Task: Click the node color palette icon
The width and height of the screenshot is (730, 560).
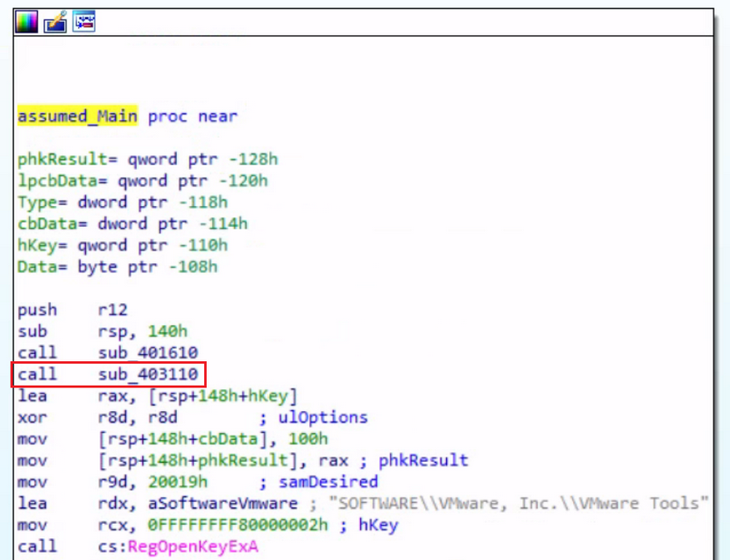Action: coord(26,22)
